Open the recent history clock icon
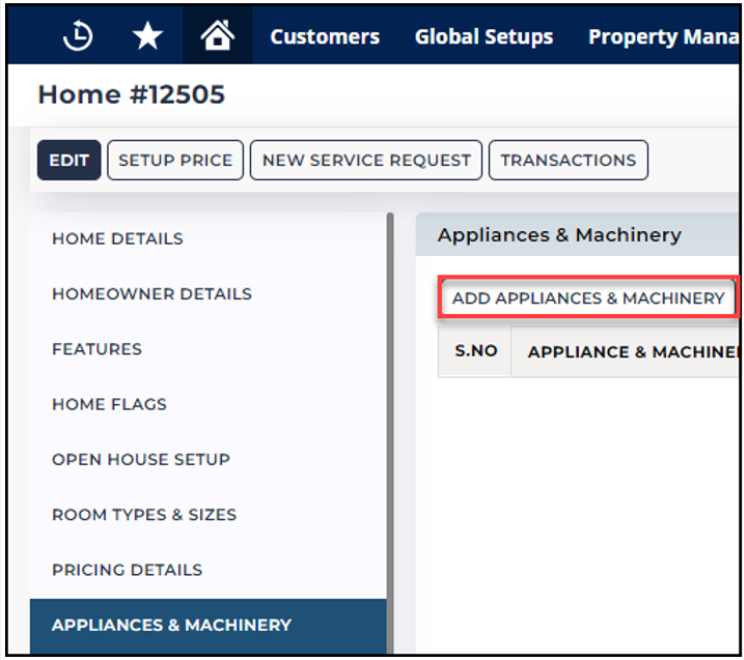Viewport: 744px width, 660px height. [77, 36]
